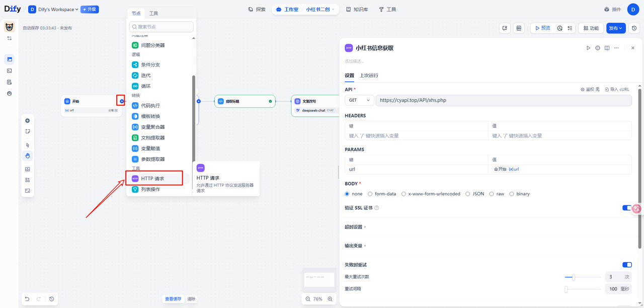This screenshot has width=644, height=308.
Task: Open the GET method dropdown
Action: (x=359, y=100)
